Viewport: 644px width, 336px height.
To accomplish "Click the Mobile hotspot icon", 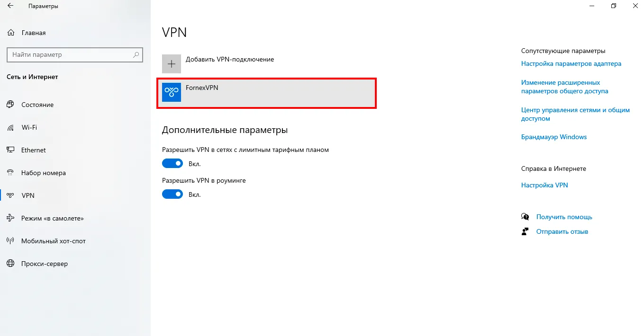I will pos(10,241).
